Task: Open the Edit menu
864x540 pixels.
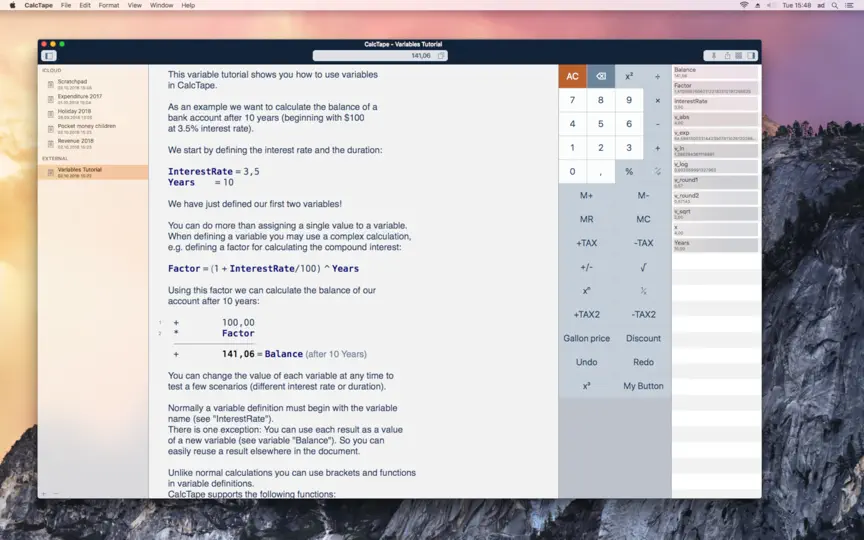Action: [85, 5]
